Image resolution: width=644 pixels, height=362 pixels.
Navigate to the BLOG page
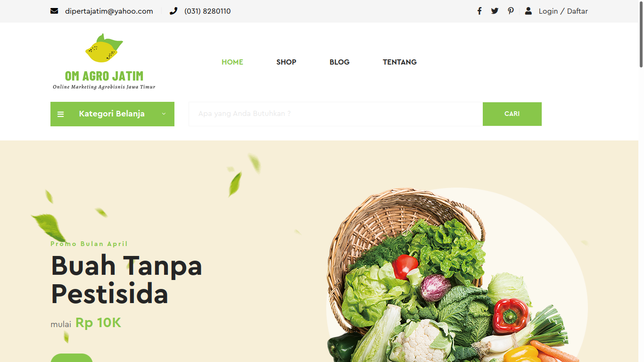pos(339,62)
